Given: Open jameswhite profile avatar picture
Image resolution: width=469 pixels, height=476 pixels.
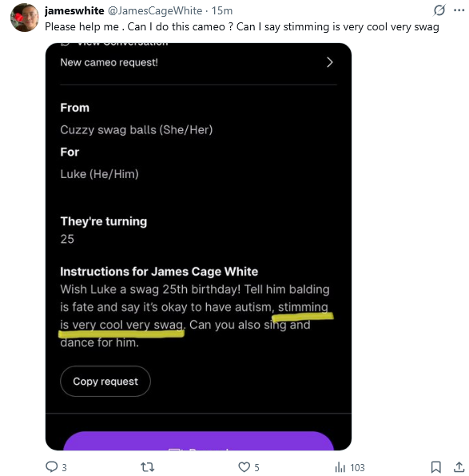Looking at the screenshot, I should click(25, 18).
